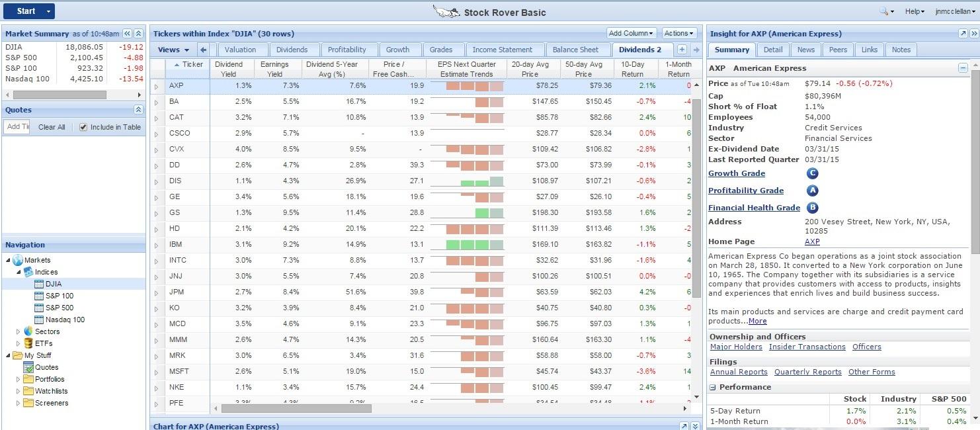Switch to the Profitability view tab
This screenshot has height=430, width=980.
[x=347, y=50]
